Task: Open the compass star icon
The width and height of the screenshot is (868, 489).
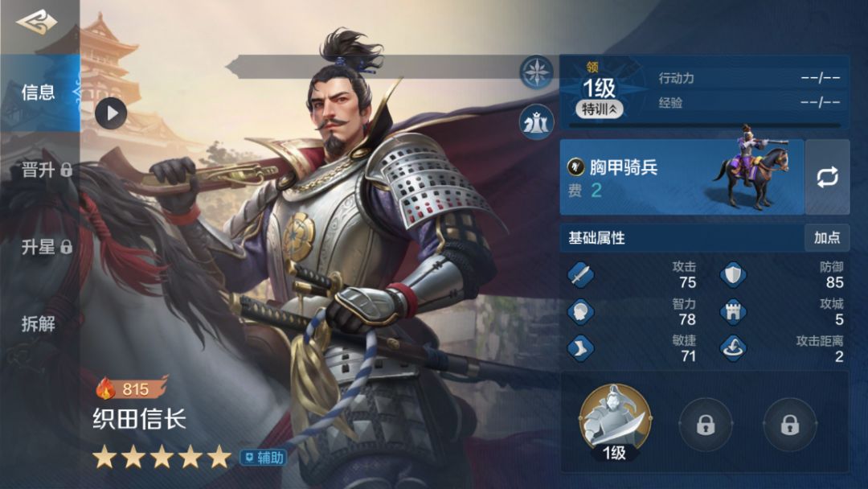Action: (536, 72)
